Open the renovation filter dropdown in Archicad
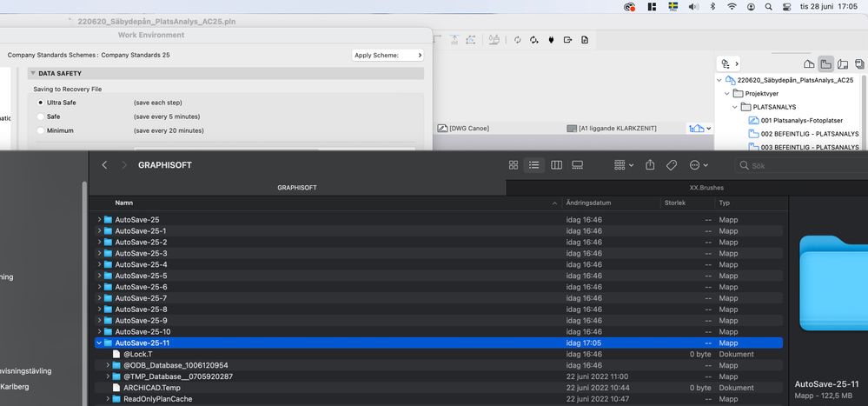Image resolution: width=868 pixels, height=406 pixels. click(x=699, y=128)
